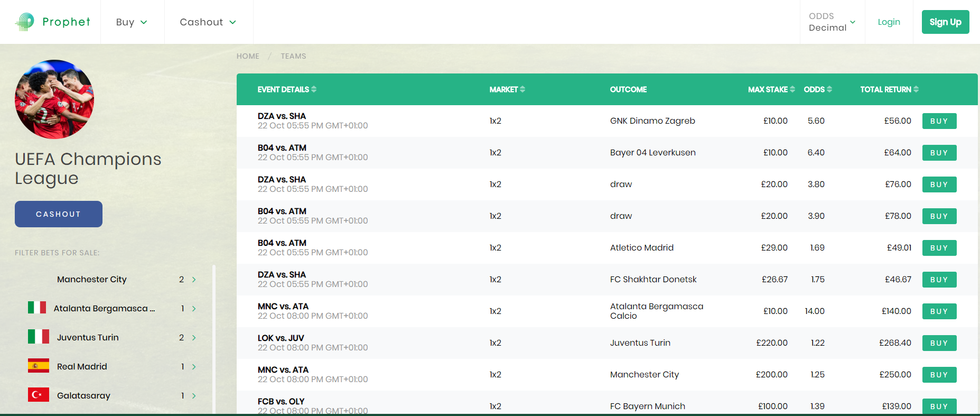Expand Manchester City filter chevron

point(194,280)
